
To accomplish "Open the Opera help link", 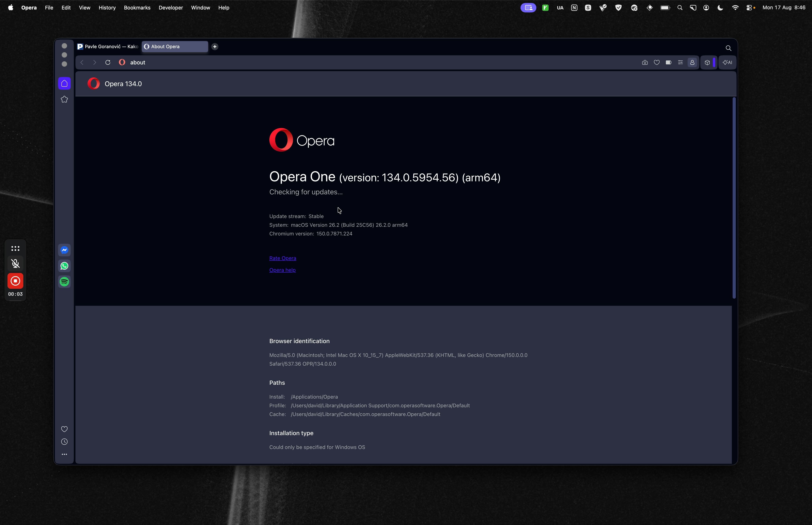I will tap(282, 270).
